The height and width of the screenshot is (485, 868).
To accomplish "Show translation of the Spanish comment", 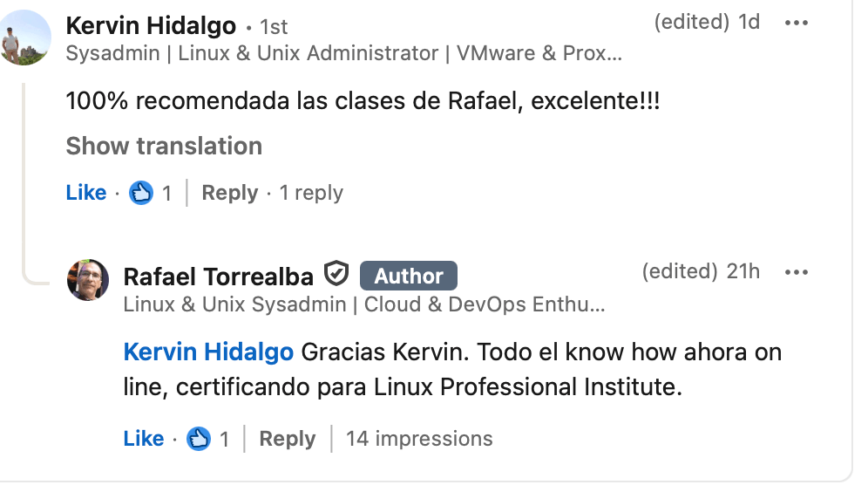I will tap(164, 146).
